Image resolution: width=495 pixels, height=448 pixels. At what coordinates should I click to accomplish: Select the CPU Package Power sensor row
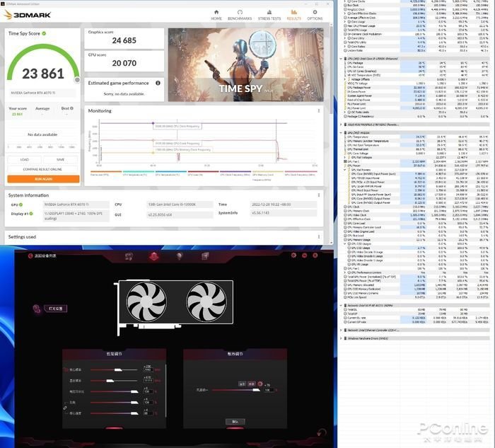[x=416, y=88]
